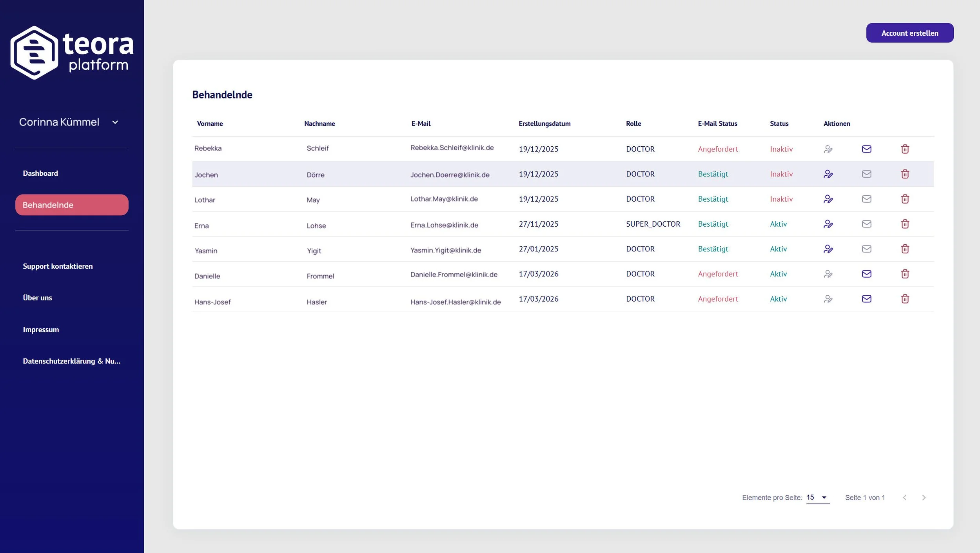Image resolution: width=980 pixels, height=553 pixels.
Task: Go to previous page arrow
Action: (x=905, y=497)
